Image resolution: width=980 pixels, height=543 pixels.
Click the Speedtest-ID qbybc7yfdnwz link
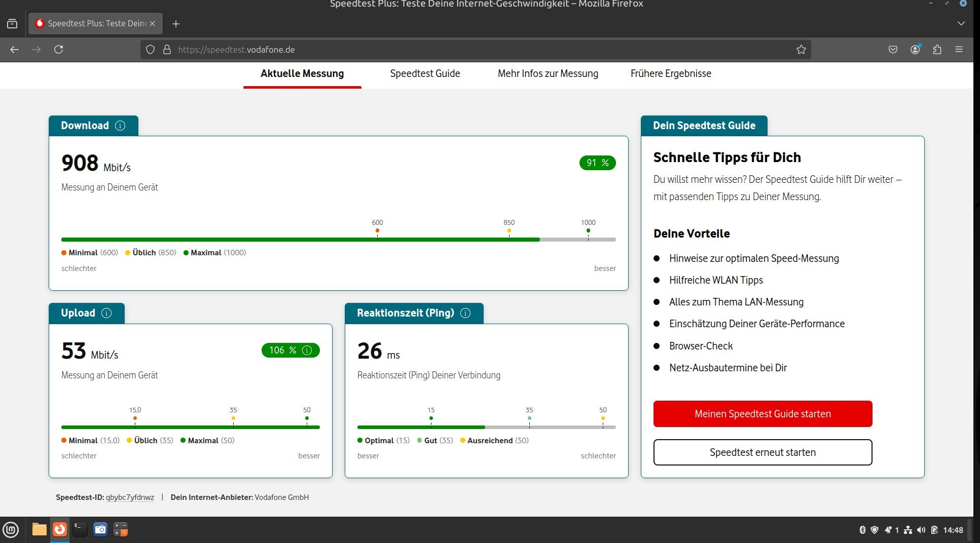pyautogui.click(x=130, y=497)
